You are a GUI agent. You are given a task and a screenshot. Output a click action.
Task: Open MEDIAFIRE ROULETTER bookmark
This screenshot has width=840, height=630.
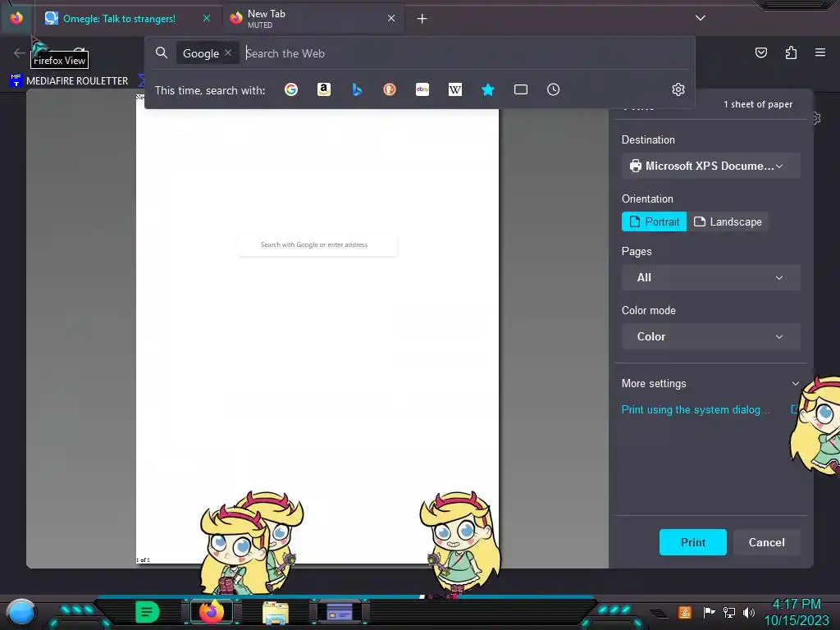pos(69,81)
